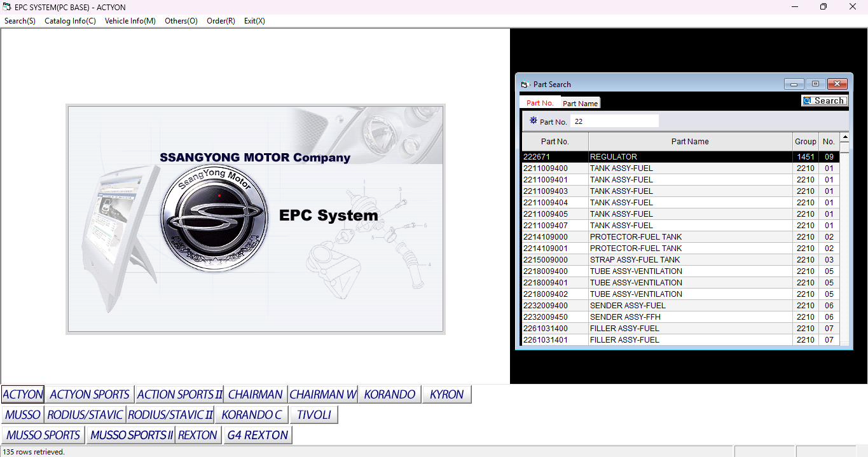Select the RODIUS/STAVIC II model button

(170, 415)
